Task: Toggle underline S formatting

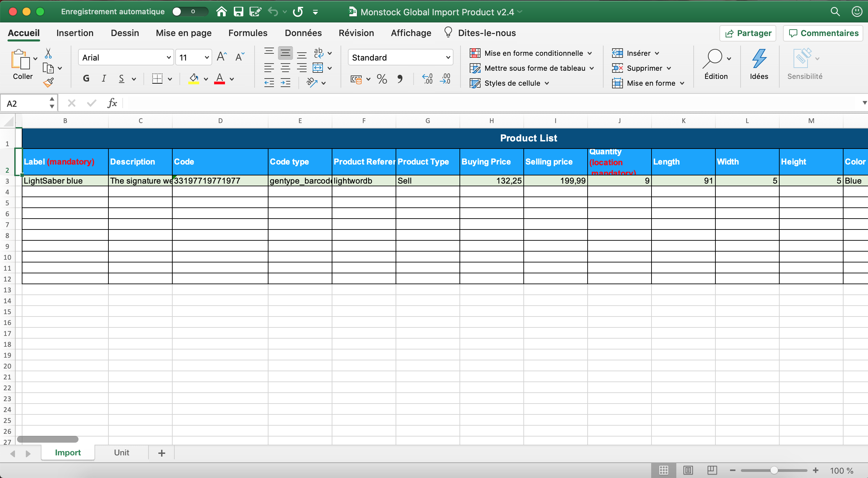Action: (121, 79)
